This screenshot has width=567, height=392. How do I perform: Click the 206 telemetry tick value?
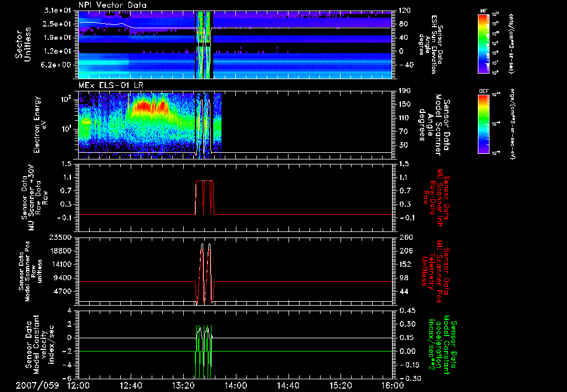click(x=405, y=251)
